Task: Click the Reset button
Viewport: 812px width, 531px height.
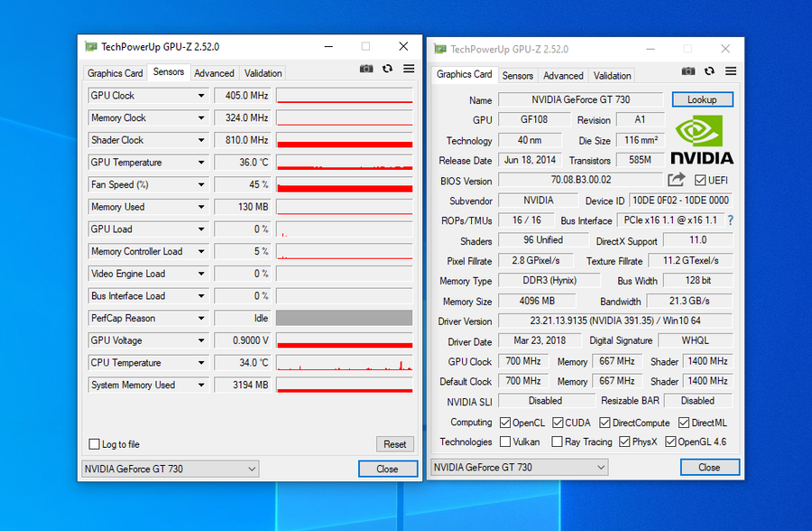Action: point(394,444)
